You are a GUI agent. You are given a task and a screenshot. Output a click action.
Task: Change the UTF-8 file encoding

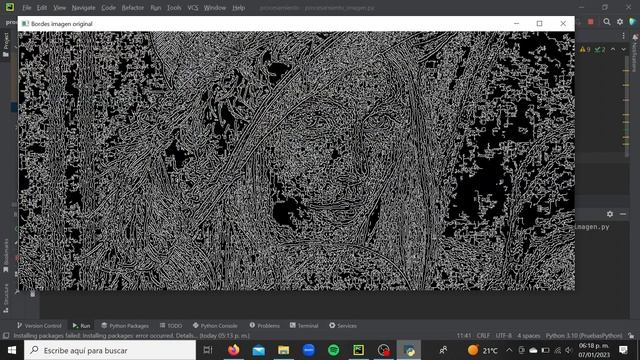click(x=504, y=336)
